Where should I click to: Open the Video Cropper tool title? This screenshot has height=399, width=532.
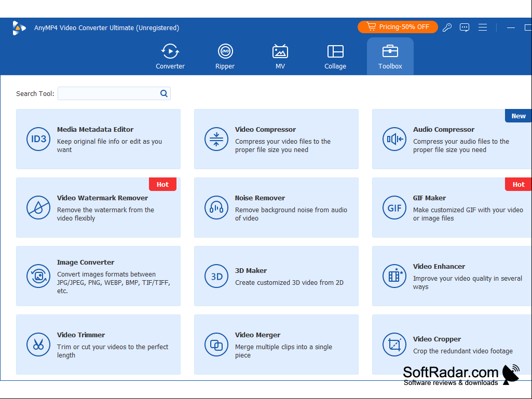point(436,339)
